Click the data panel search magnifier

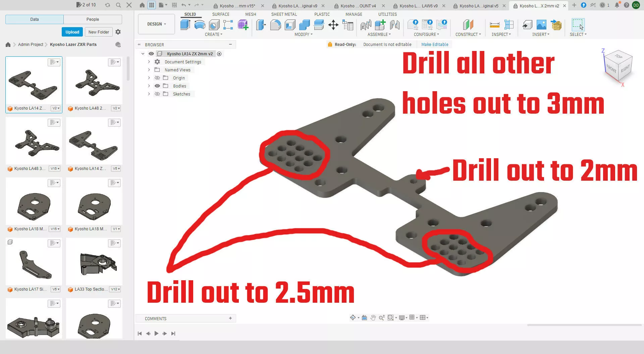(x=118, y=5)
